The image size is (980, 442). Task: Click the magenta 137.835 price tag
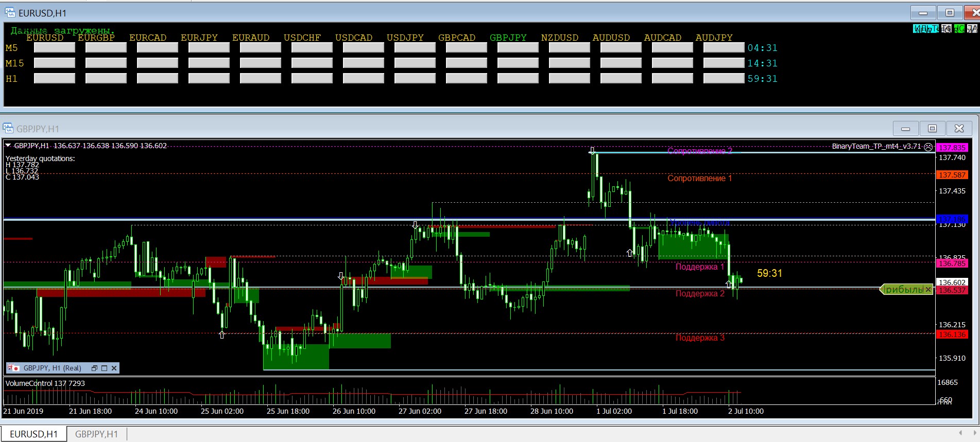[x=952, y=148]
